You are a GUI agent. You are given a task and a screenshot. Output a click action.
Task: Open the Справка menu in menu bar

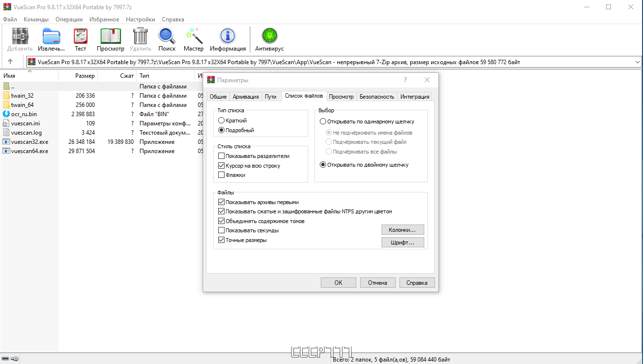point(173,19)
